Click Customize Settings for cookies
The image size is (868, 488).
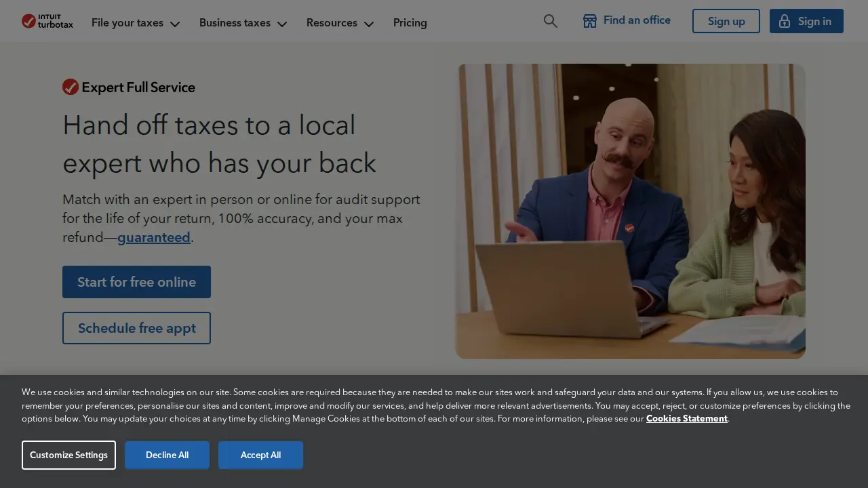(x=68, y=455)
